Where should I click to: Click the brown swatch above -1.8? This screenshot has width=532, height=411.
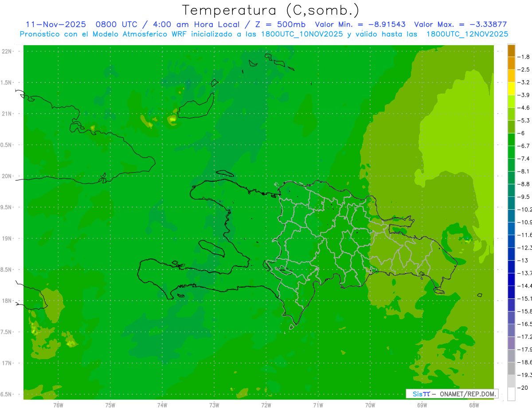point(511,51)
